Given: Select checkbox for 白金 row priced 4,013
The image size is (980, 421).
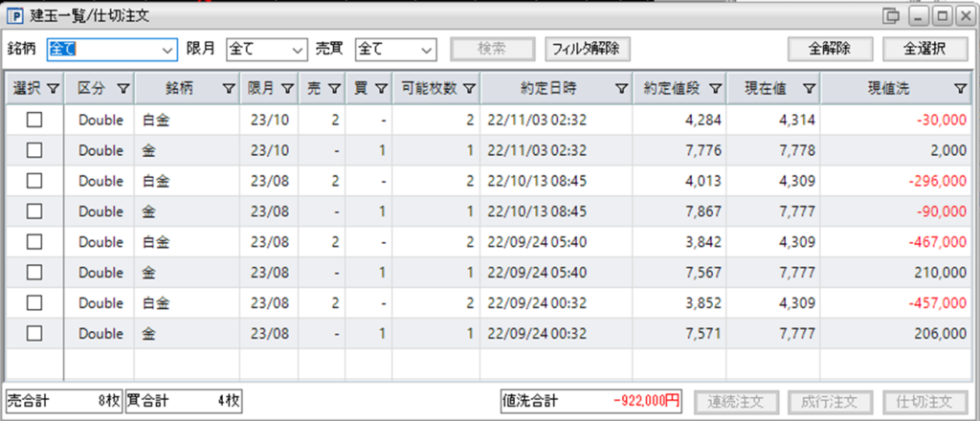Looking at the screenshot, I should (x=33, y=181).
